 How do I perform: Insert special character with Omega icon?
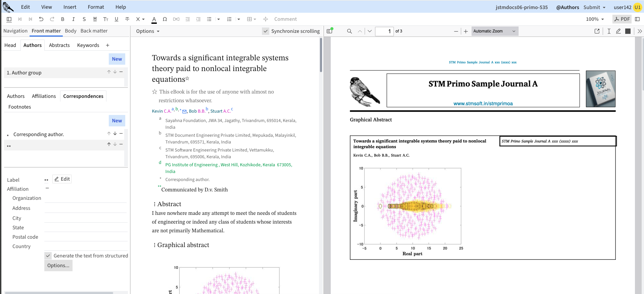coord(165,19)
